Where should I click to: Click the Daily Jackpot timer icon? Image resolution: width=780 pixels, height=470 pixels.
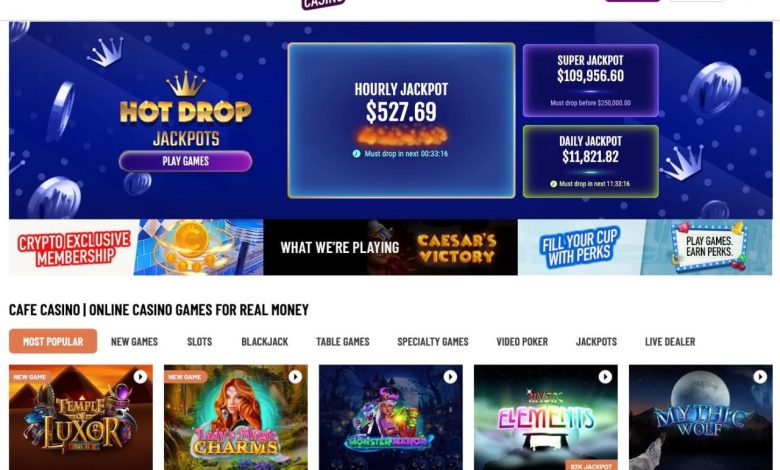[553, 184]
